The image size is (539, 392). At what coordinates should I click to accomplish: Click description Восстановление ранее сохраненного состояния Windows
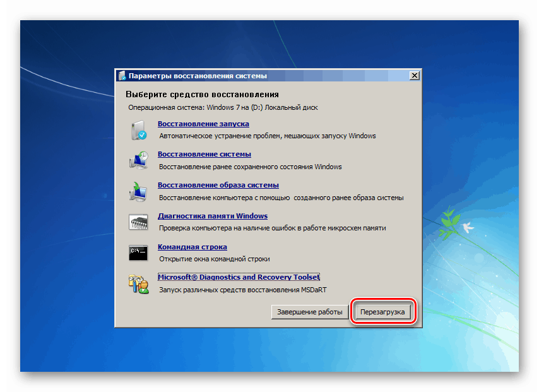click(250, 167)
